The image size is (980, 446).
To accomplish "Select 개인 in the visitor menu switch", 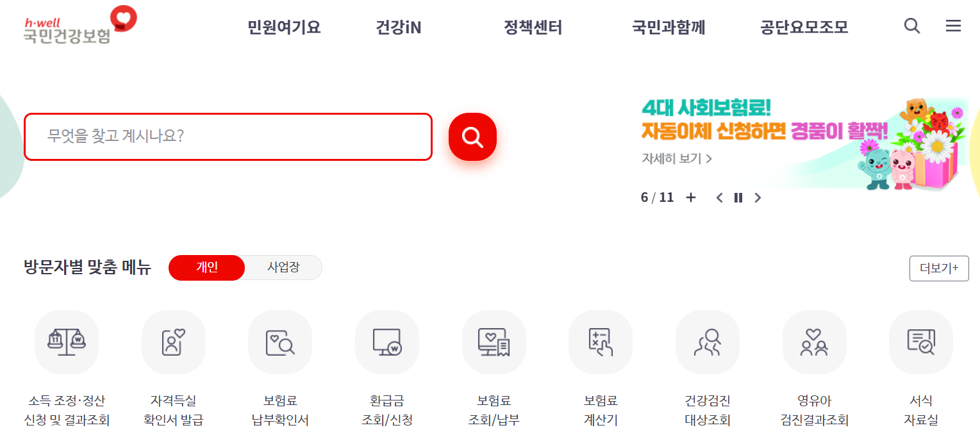I will [x=206, y=268].
